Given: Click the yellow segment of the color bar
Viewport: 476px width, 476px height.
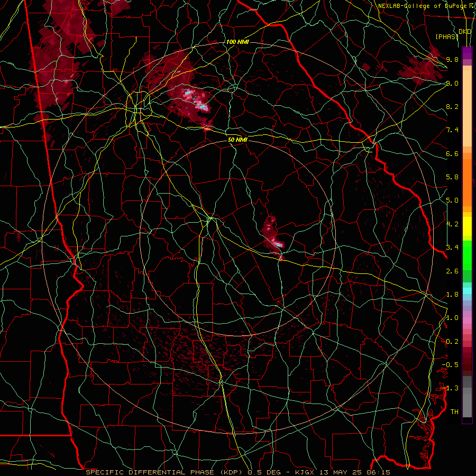Looking at the screenshot, I should pos(467,226).
